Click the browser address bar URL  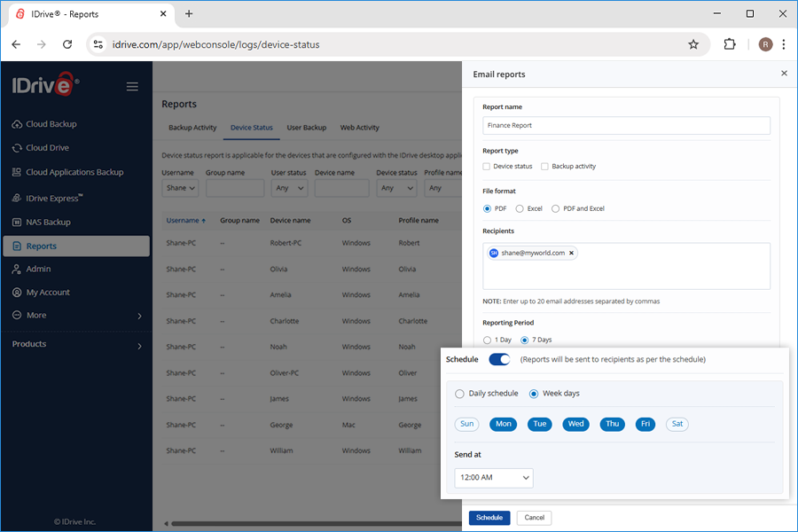[215, 45]
